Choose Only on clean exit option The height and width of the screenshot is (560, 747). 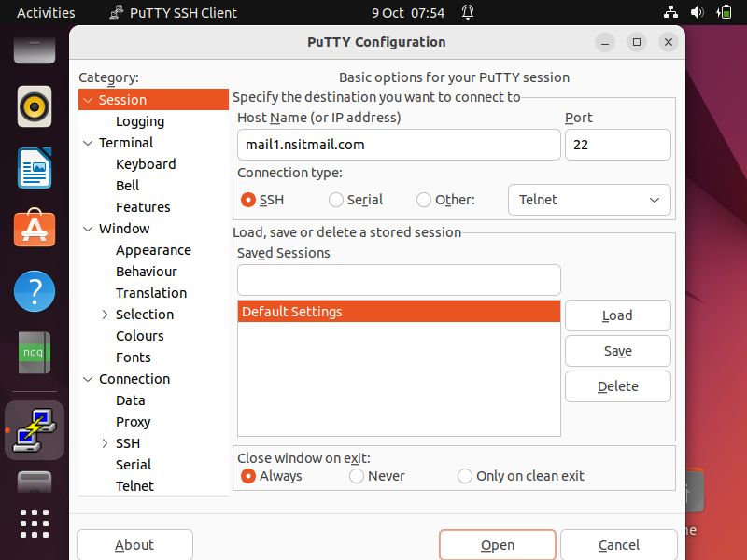pos(465,476)
